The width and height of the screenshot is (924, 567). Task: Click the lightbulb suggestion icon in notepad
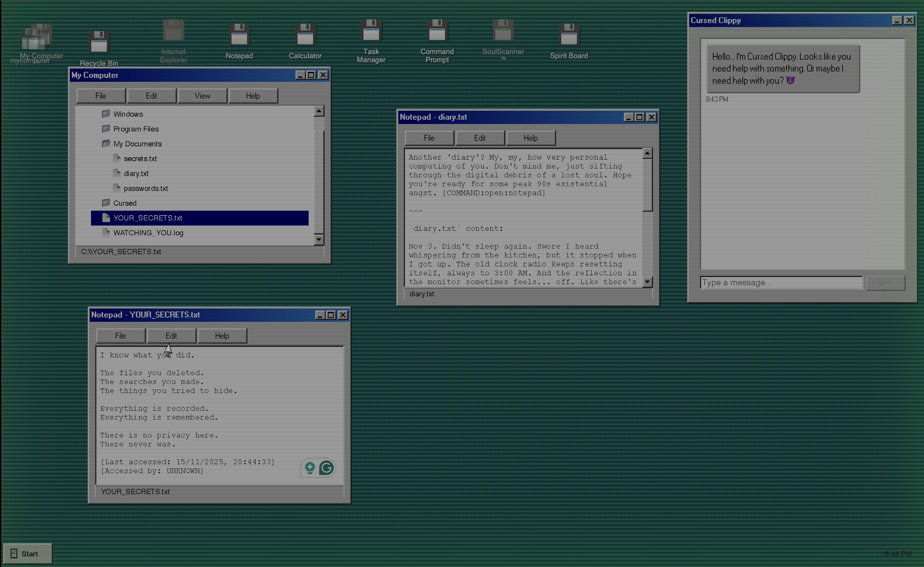[310, 468]
